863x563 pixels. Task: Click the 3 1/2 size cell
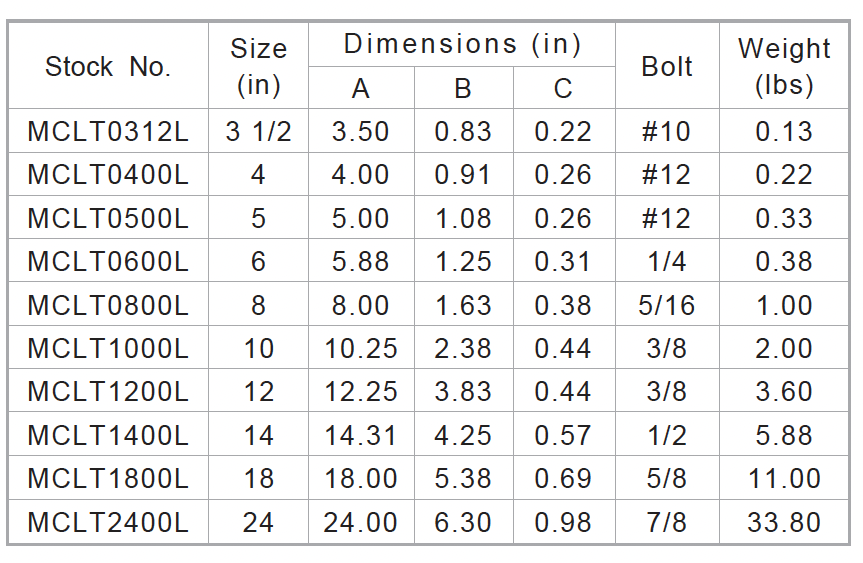point(259,132)
